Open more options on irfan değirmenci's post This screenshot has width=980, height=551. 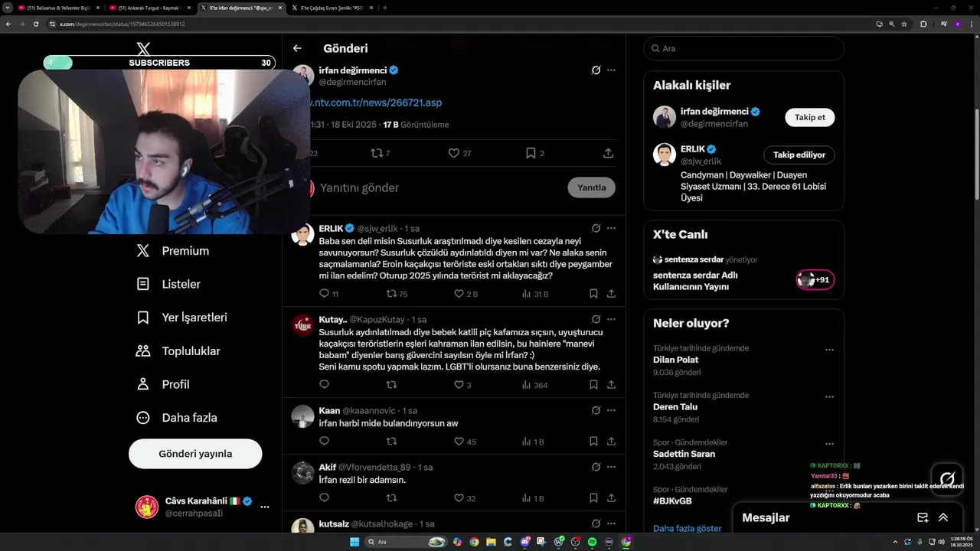(x=611, y=70)
